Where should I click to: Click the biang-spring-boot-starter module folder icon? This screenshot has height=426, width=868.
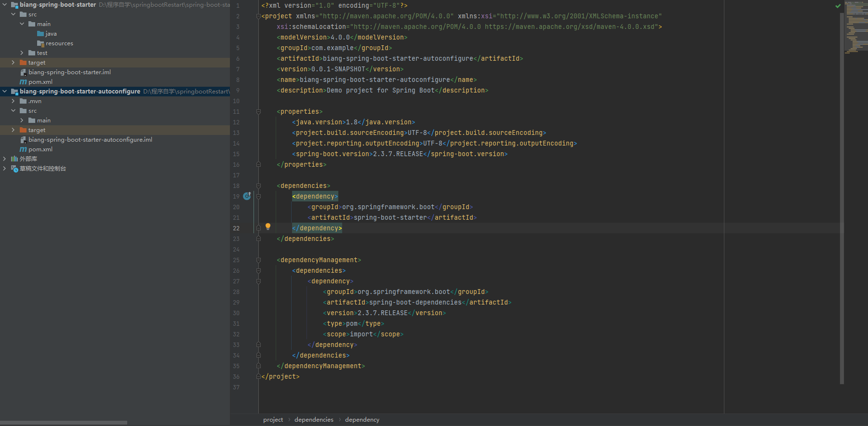coord(14,5)
